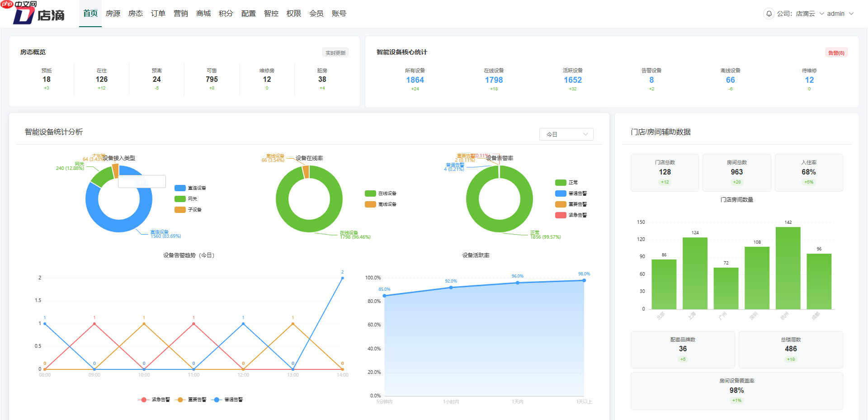Go to the 房源 menu
The height and width of the screenshot is (420, 868).
[x=113, y=14]
